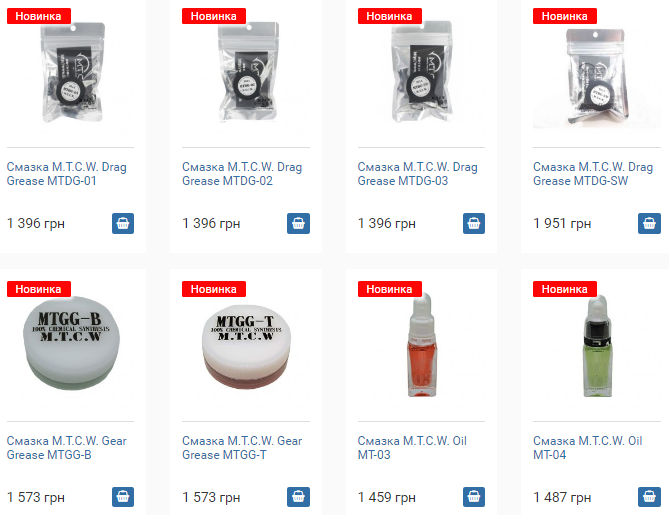This screenshot has height=515, width=669.
Task: Add Drag Grease MTDG-03 to cart
Action: pos(474,223)
